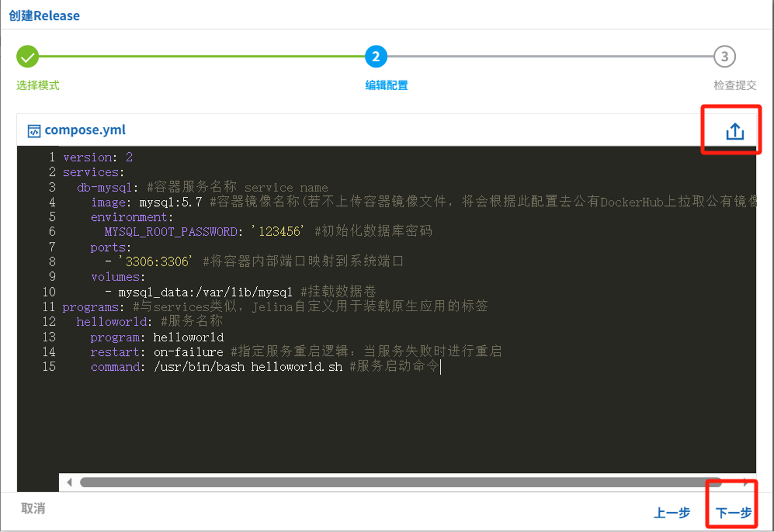Image resolution: width=774 pixels, height=532 pixels.
Task: Click the 创建Release dialog title
Action: 44,16
